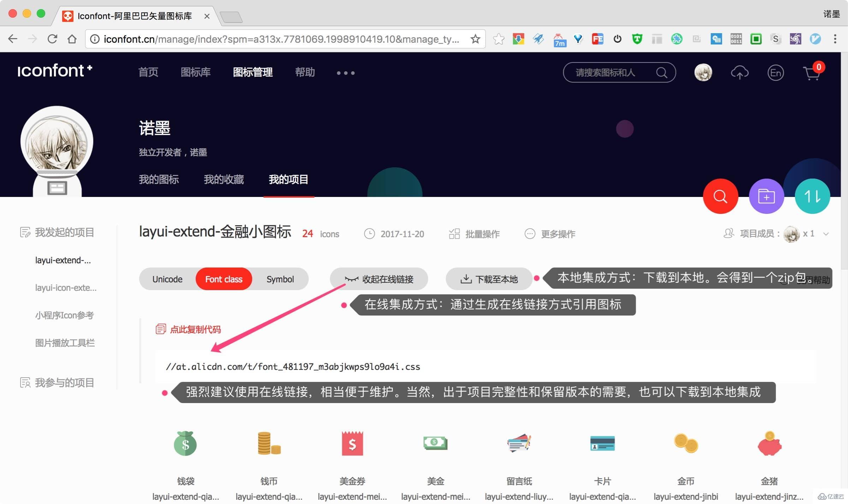Expand 我参与的项目 section
This screenshot has width=848, height=504.
[57, 383]
